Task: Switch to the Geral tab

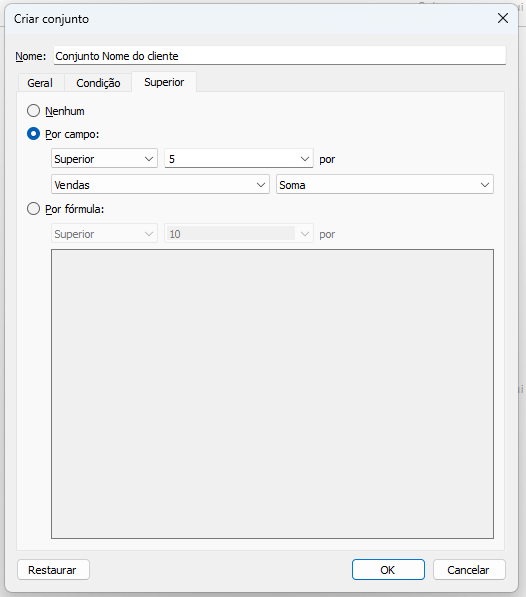Action: point(40,83)
